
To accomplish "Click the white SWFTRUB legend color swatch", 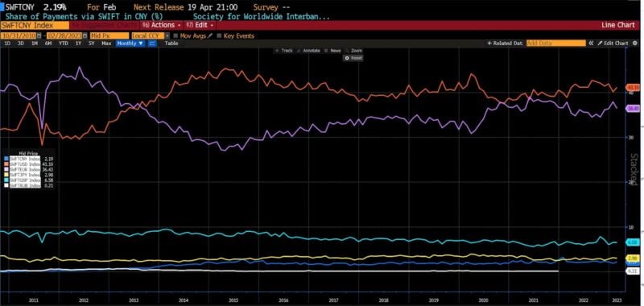I will [6, 185].
